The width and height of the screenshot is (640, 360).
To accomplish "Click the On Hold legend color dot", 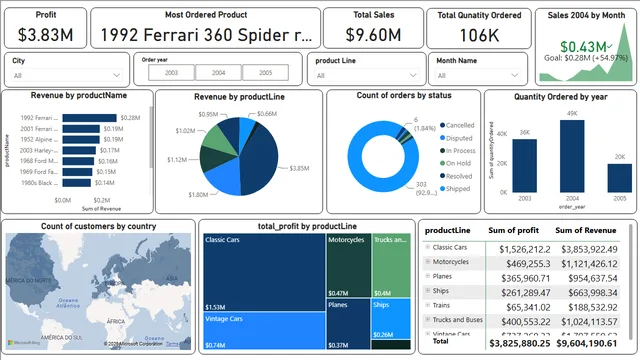I will click(442, 163).
